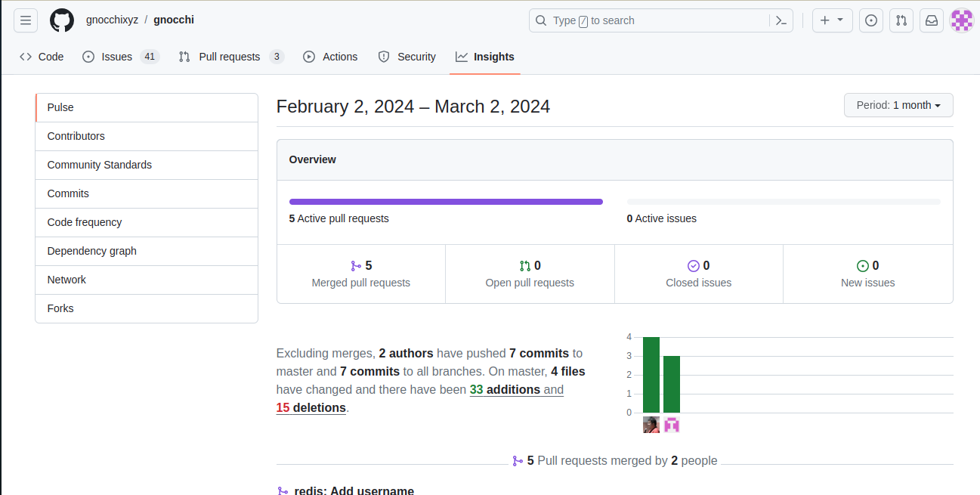This screenshot has width=980, height=495.
Task: Open the pull requests icon in header
Action: pos(901,20)
